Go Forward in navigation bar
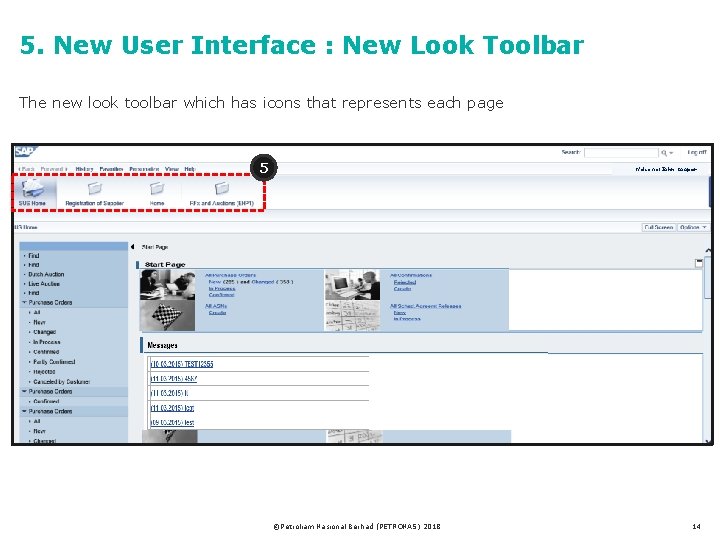The width and height of the screenshot is (720, 540). pos(54,169)
